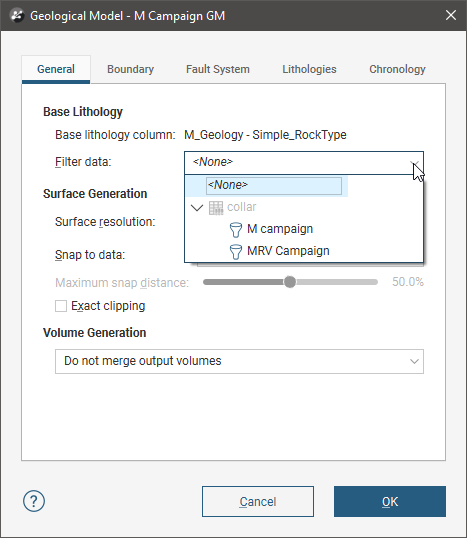Close the Geological Model dialog window

click(451, 15)
